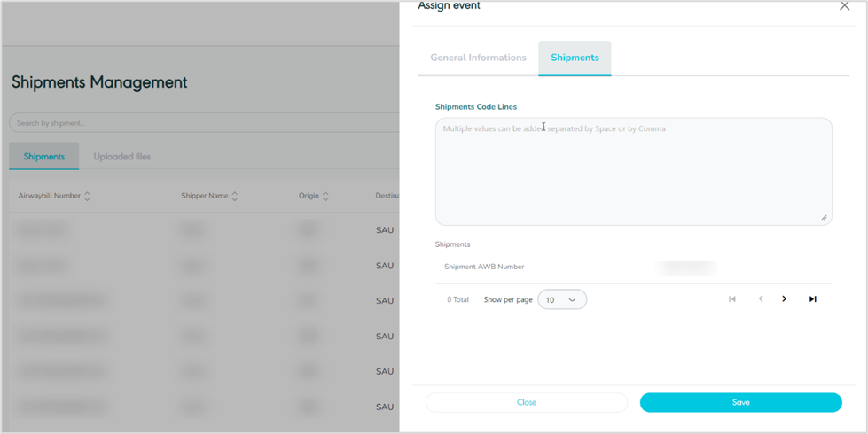The height and width of the screenshot is (434, 868).
Task: Select the Shipments tab in Assign event
Action: (x=575, y=58)
